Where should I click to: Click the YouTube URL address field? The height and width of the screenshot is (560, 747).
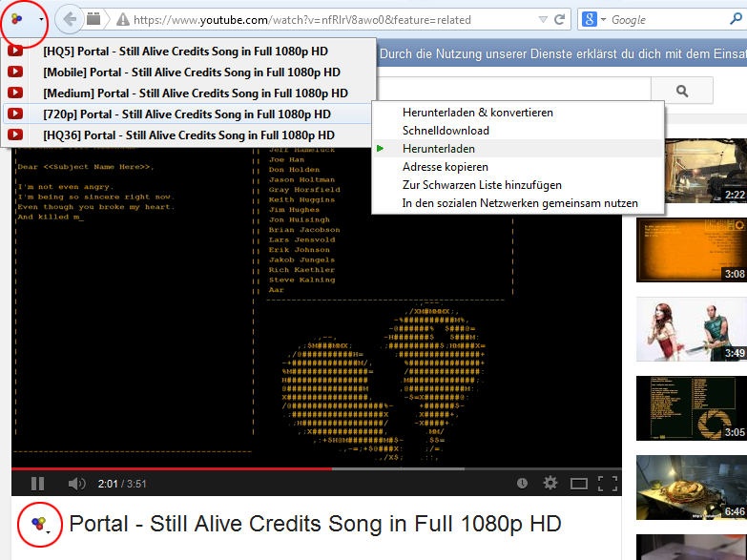pyautogui.click(x=302, y=19)
